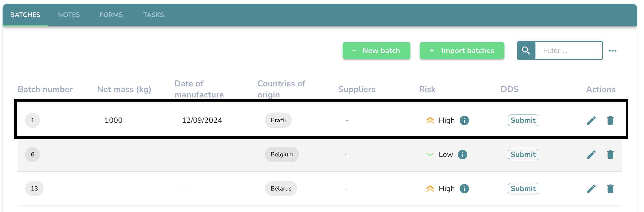
Task: Submit DDS for batch 1
Action: pos(523,120)
